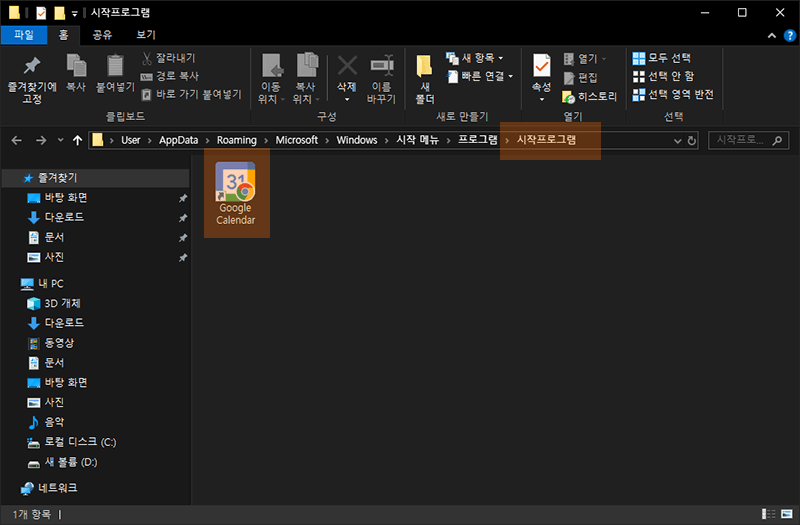This screenshot has width=800, height=525.
Task: Create a new folder with 새 폴더
Action: point(424,79)
